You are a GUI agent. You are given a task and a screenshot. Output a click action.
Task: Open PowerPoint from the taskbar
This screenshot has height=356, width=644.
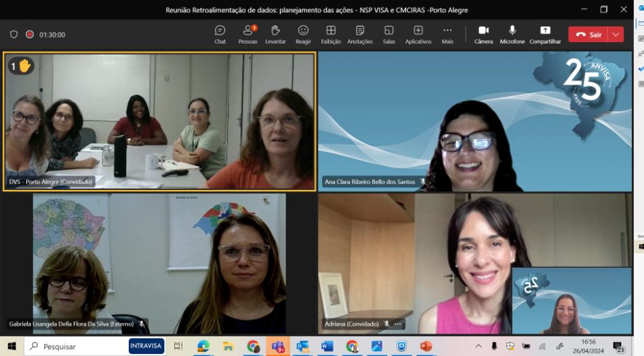pyautogui.click(x=426, y=347)
